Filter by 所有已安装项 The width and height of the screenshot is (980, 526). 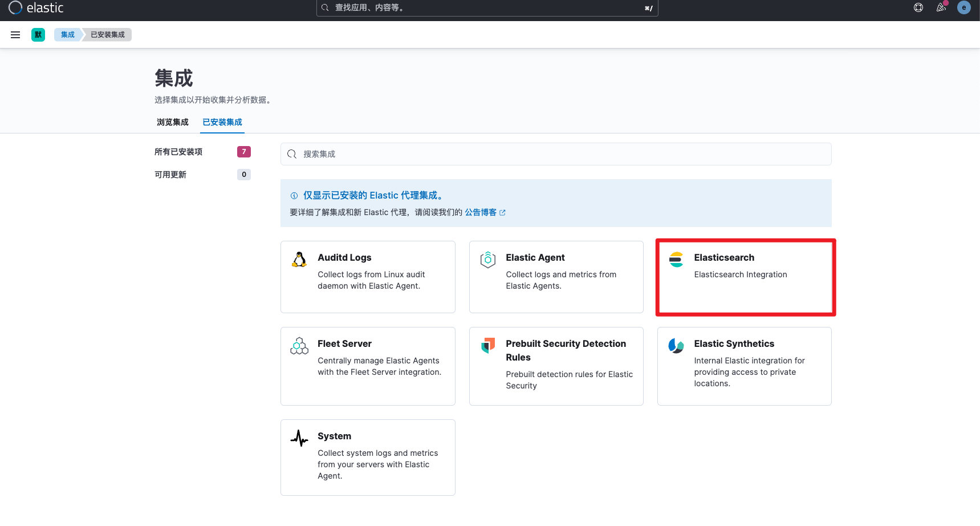178,152
